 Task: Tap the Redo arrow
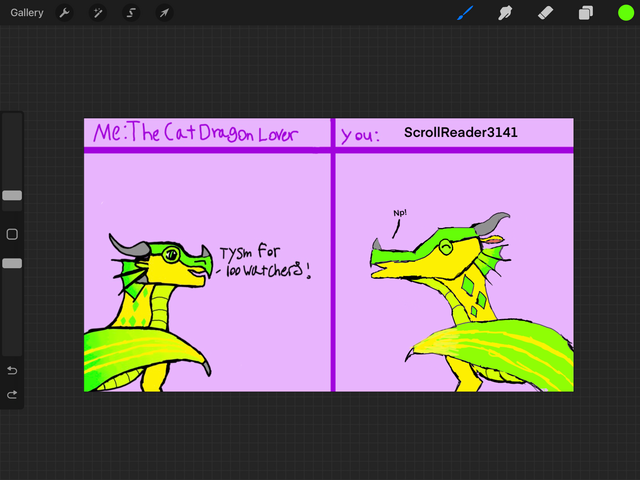12,395
